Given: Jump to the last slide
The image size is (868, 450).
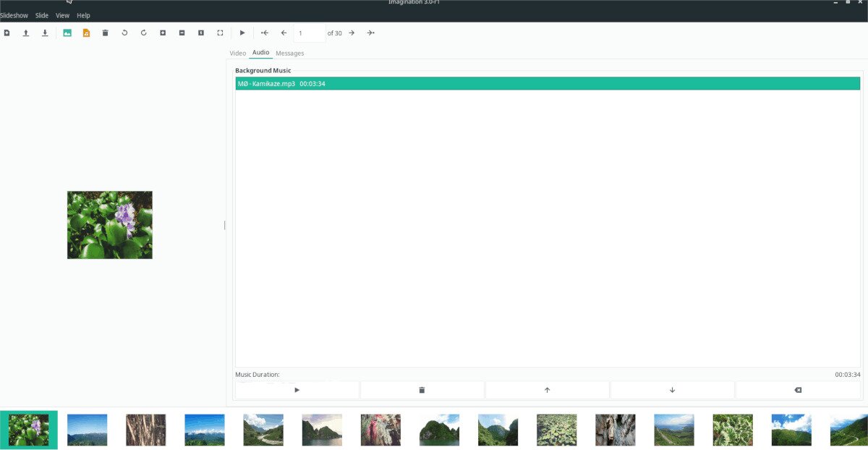Looking at the screenshot, I should tap(370, 33).
